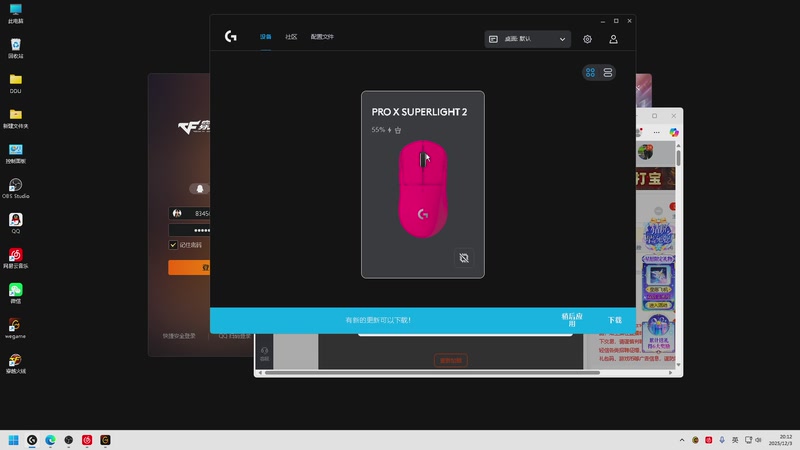The width and height of the screenshot is (800, 450).
Task: Click the update available banner message
Action: point(378,320)
